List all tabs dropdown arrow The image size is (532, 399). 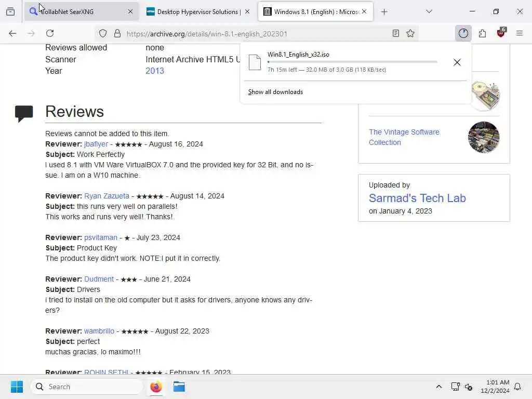pyautogui.click(x=429, y=11)
